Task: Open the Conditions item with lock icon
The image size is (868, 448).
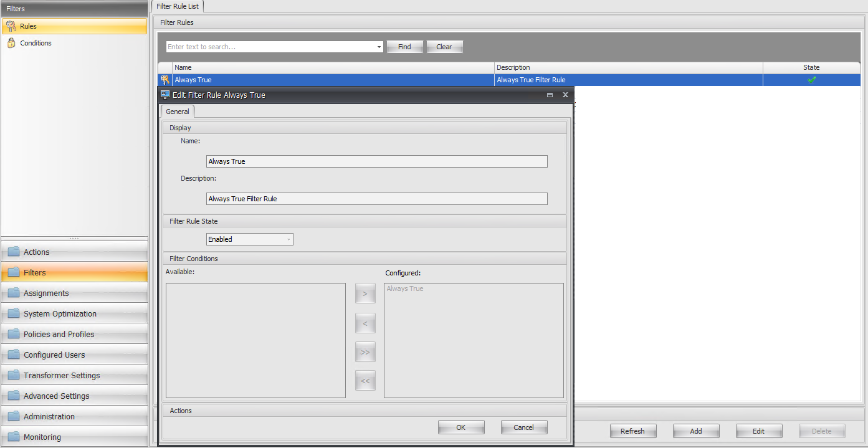Action: point(36,43)
